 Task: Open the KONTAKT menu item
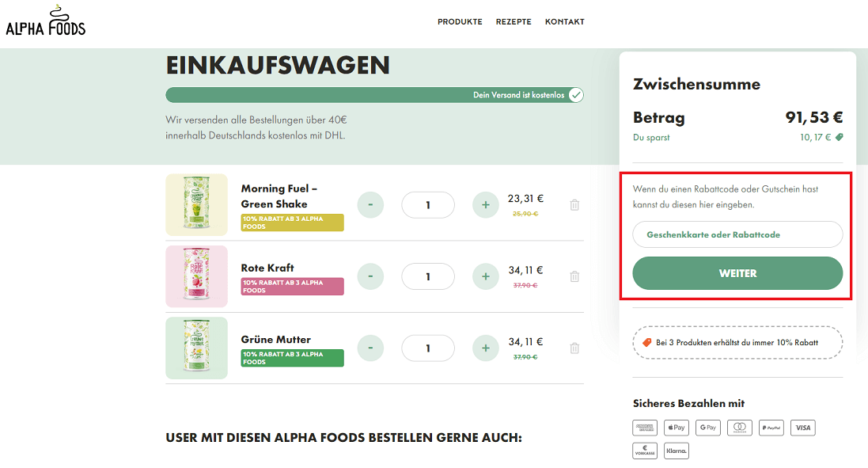[565, 21]
